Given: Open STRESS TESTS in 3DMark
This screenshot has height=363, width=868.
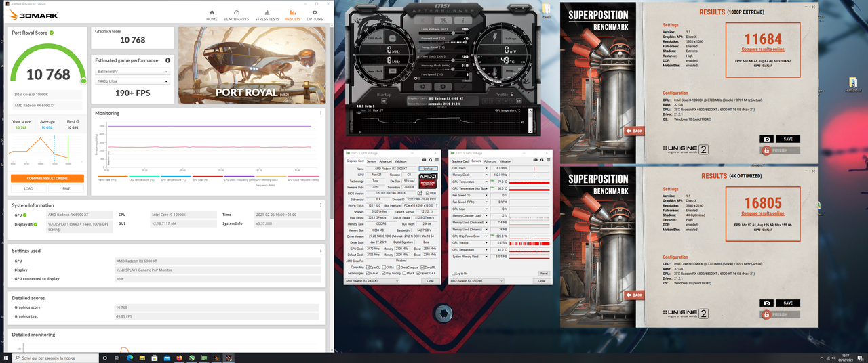Looking at the screenshot, I should (267, 14).
